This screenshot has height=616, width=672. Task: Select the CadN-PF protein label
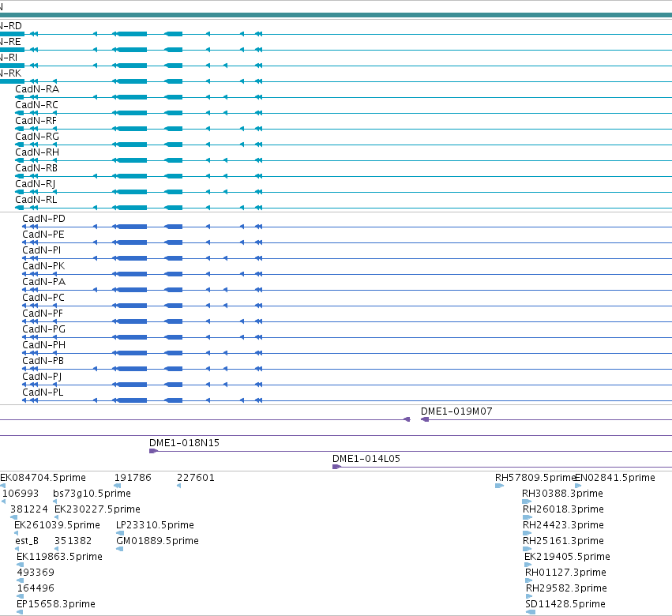[x=43, y=314]
